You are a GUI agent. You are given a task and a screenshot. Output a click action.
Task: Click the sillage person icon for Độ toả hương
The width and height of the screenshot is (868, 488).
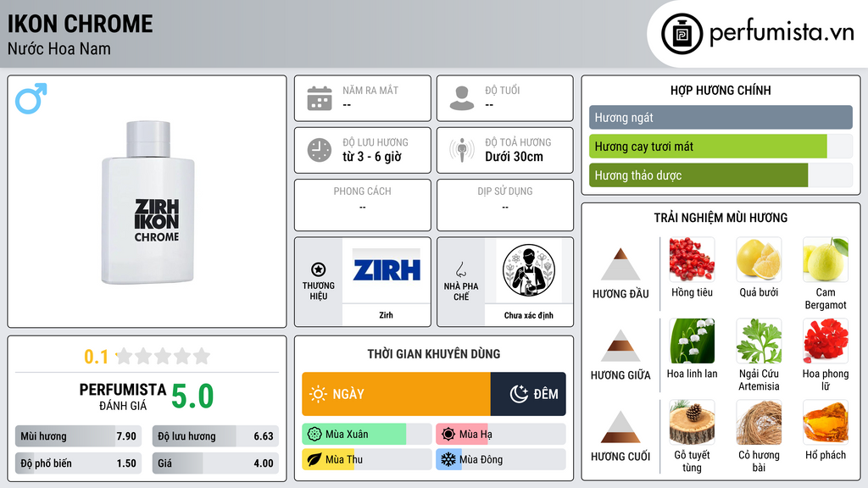coord(462,150)
